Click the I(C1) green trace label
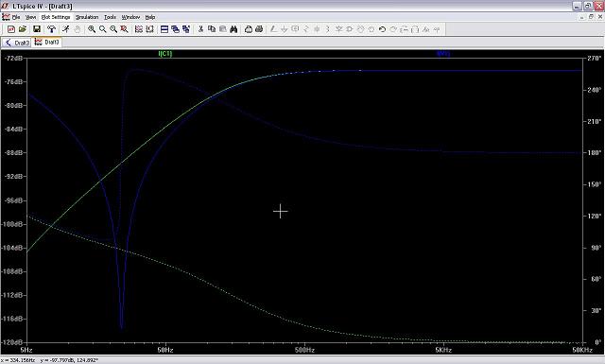The width and height of the screenshot is (605, 364). tap(165, 54)
